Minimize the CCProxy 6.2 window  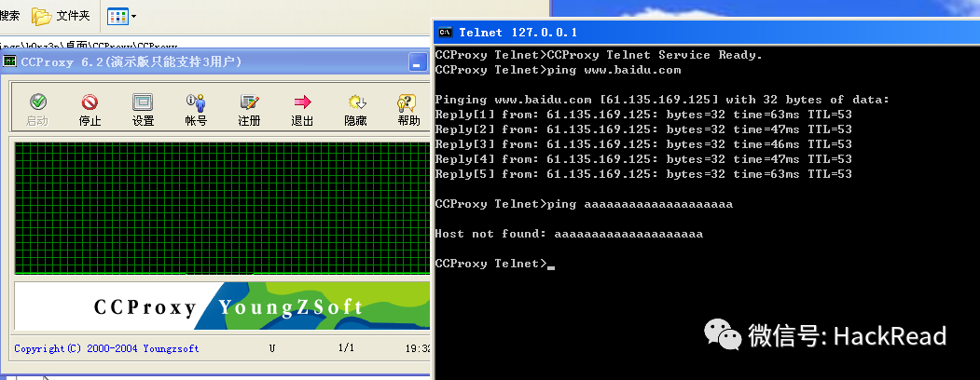(418, 62)
